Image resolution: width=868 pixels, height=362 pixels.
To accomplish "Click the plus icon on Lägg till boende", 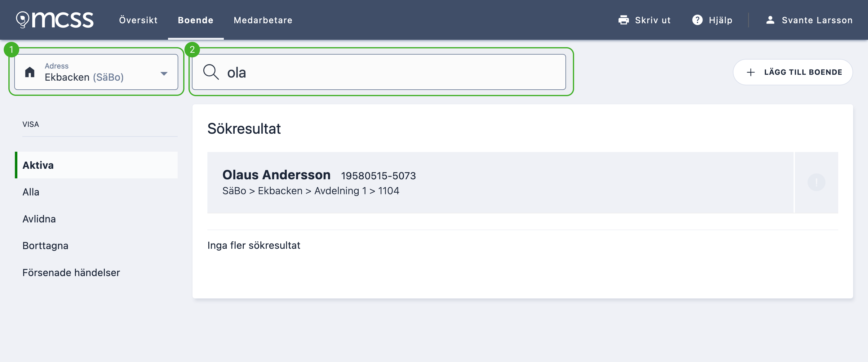I will 751,72.
